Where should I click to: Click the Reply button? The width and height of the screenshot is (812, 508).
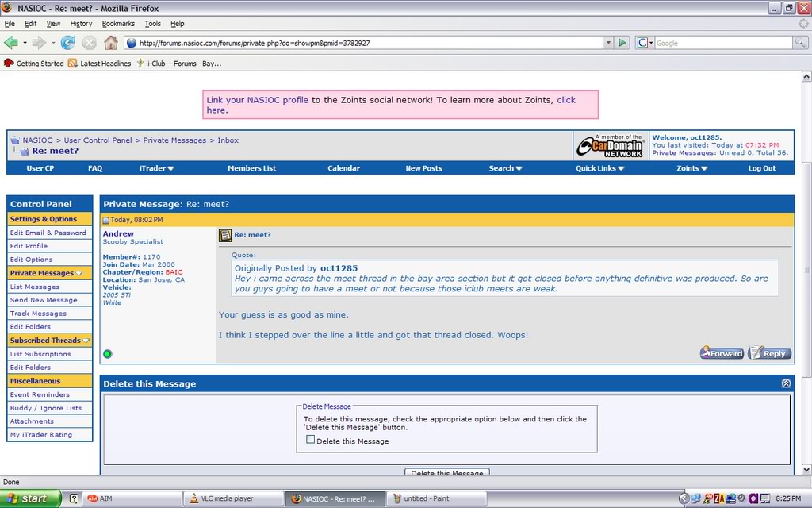[769, 353]
